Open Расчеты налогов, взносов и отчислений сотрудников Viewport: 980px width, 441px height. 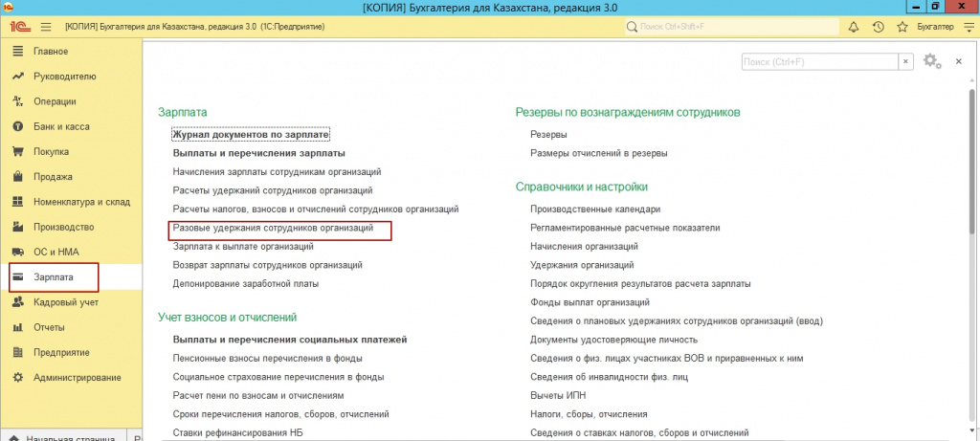coord(316,209)
